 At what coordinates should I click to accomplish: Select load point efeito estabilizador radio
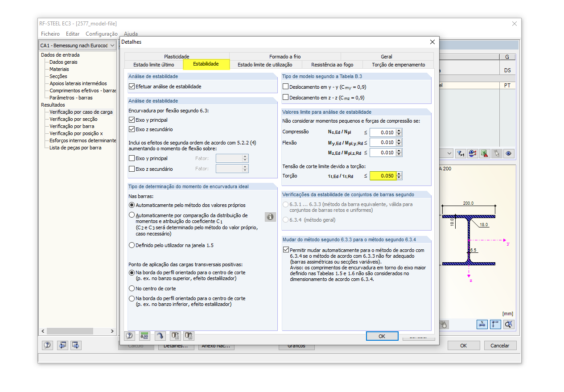click(x=132, y=298)
